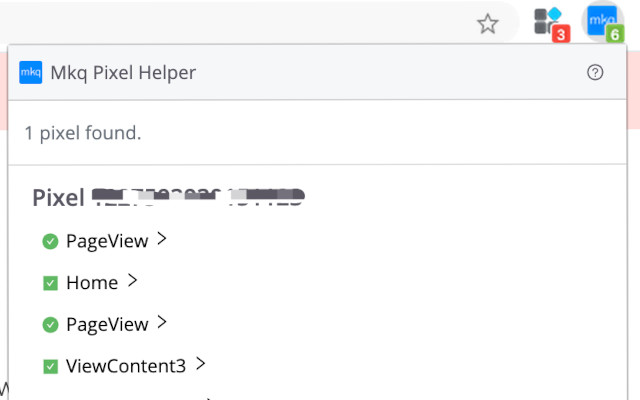This screenshot has height=400, width=640.
Task: Expand the Home event chevron
Action: pos(132,282)
